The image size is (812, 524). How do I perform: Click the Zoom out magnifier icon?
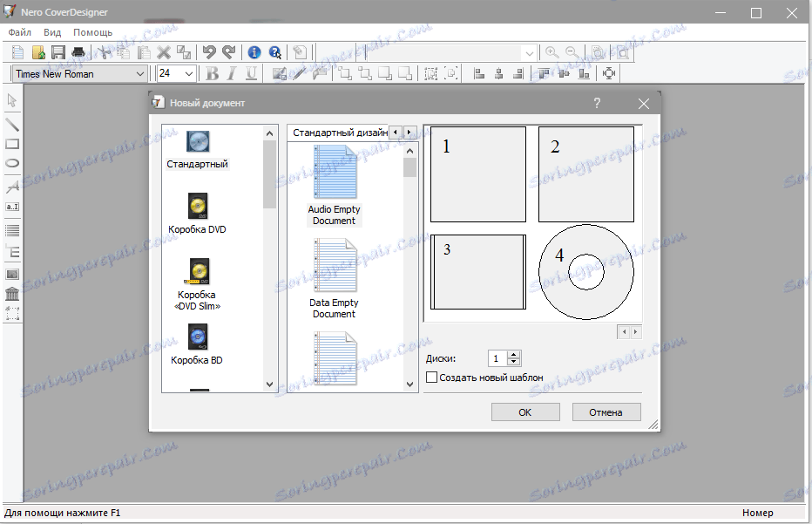point(572,52)
